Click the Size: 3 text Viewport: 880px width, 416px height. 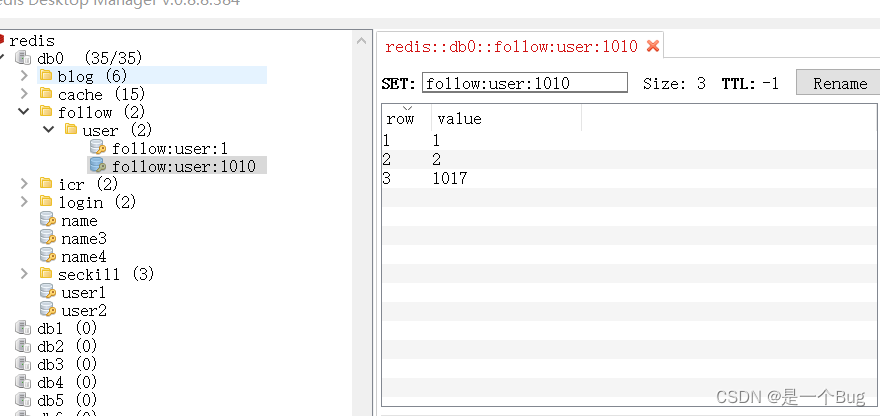point(674,84)
